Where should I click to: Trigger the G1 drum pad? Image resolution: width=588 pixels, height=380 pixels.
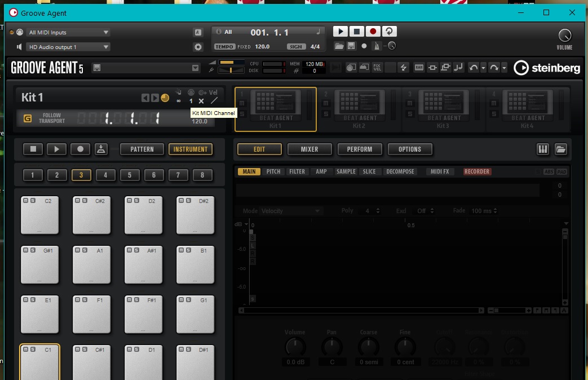pyautogui.click(x=196, y=315)
